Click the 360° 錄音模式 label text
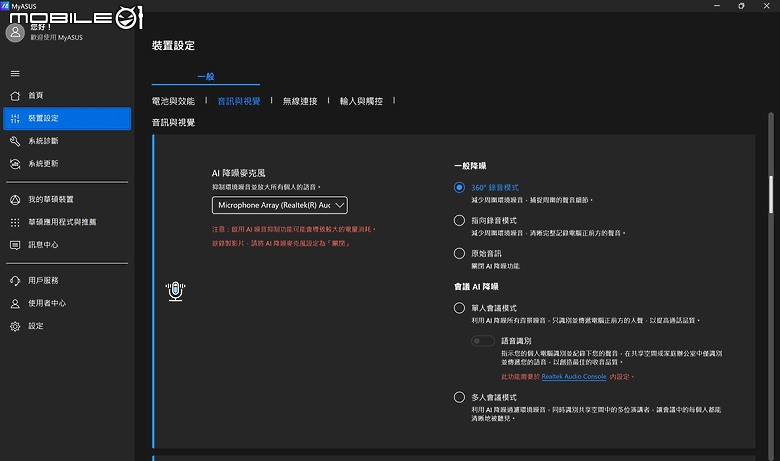This screenshot has height=461, width=780. point(495,187)
